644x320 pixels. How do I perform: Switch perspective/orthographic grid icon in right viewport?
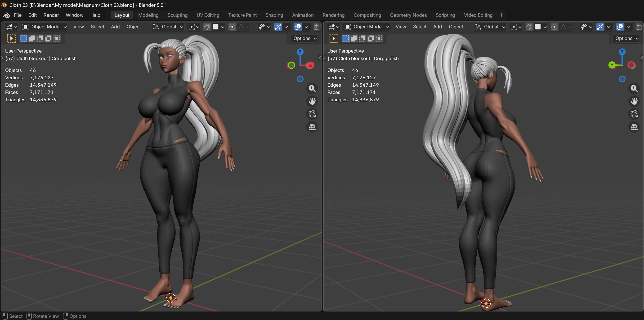tap(634, 127)
